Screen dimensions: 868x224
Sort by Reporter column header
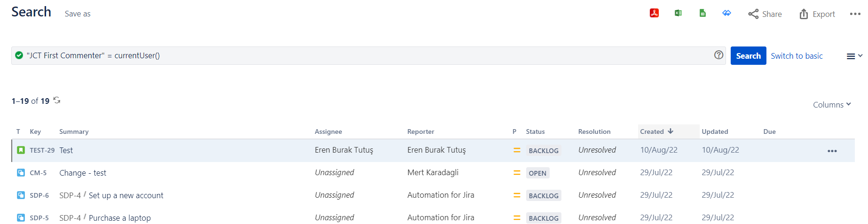tap(420, 131)
